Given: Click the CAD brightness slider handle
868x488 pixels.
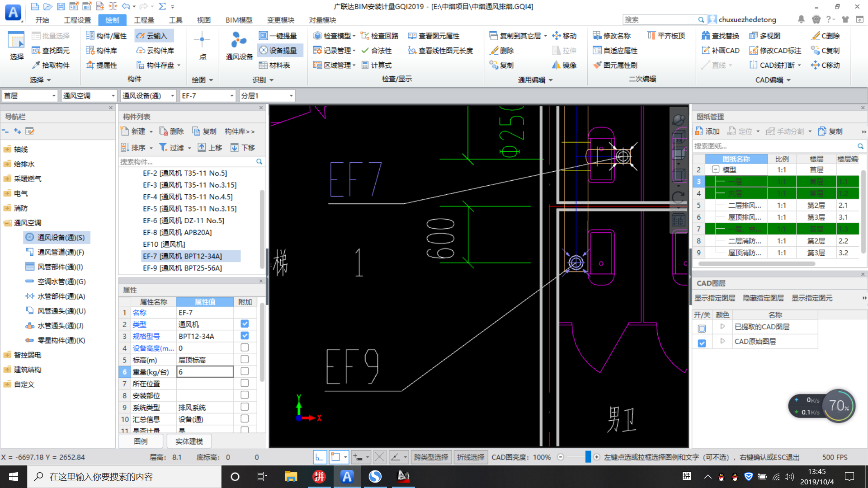Looking at the screenshot, I should (x=588, y=457).
